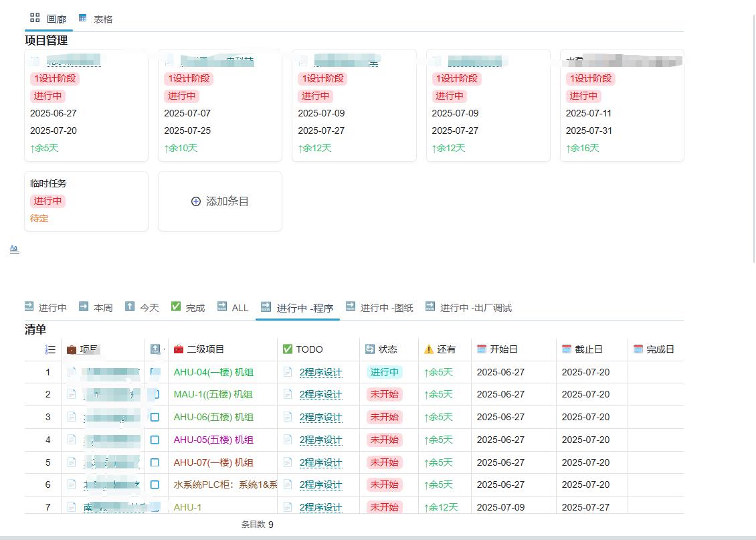
Task: Click the 完成日 column calendar icon
Action: (x=638, y=349)
